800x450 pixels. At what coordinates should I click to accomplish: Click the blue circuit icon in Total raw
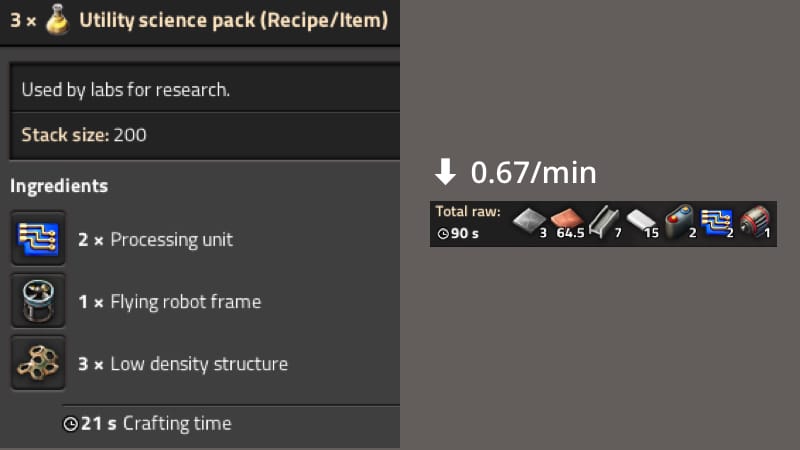(x=716, y=223)
